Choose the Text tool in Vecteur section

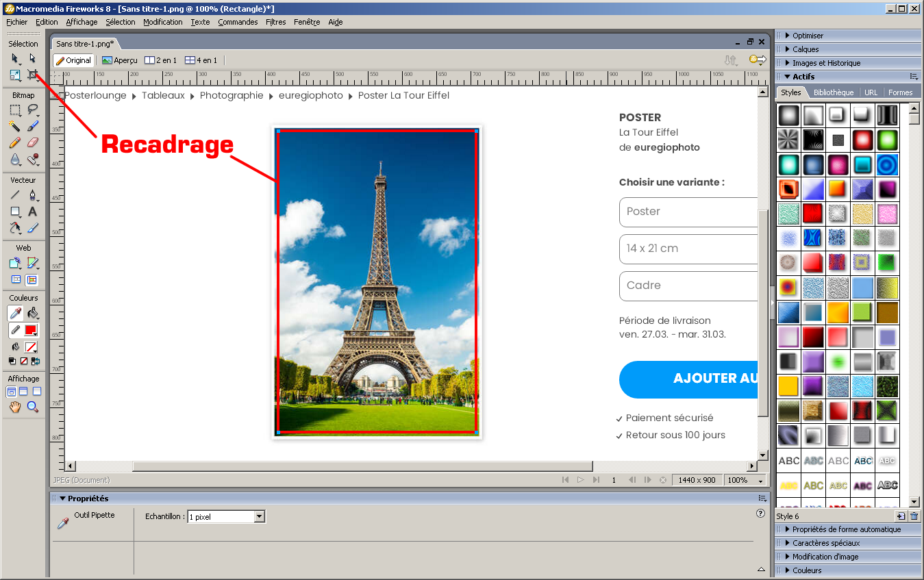(x=32, y=212)
